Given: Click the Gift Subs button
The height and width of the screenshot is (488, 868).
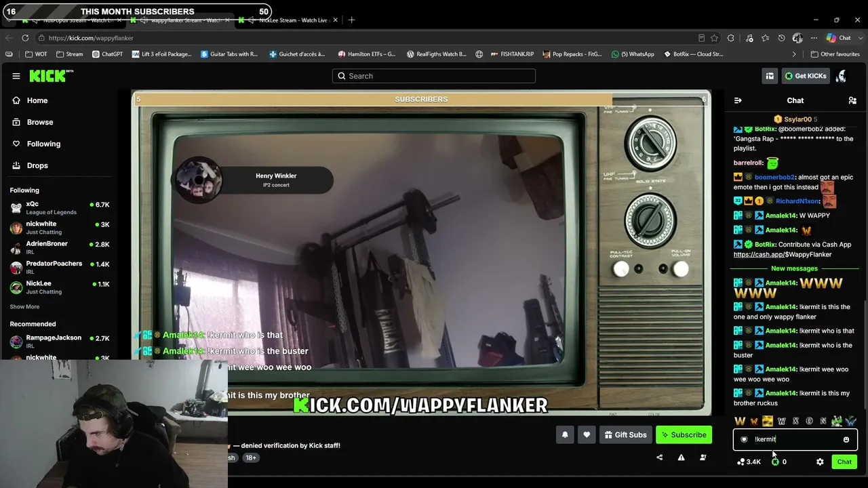Looking at the screenshot, I should pos(625,434).
